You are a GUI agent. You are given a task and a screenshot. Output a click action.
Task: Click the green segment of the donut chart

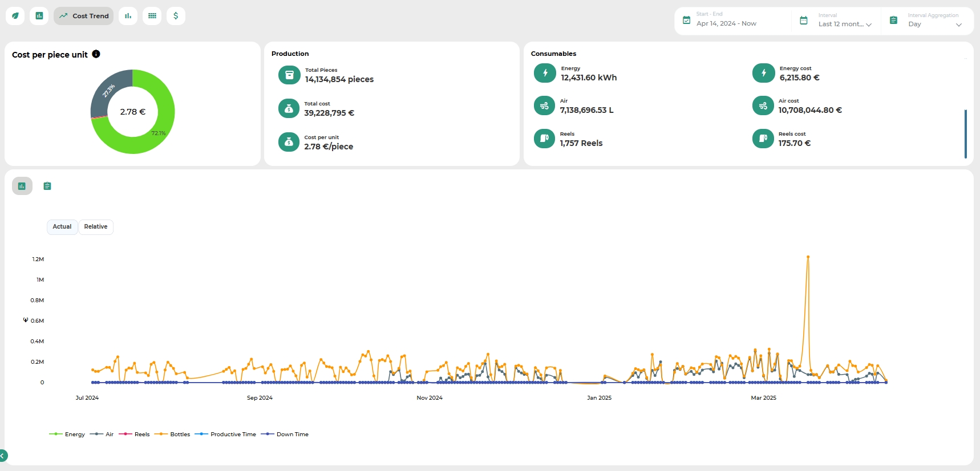[x=161, y=133]
